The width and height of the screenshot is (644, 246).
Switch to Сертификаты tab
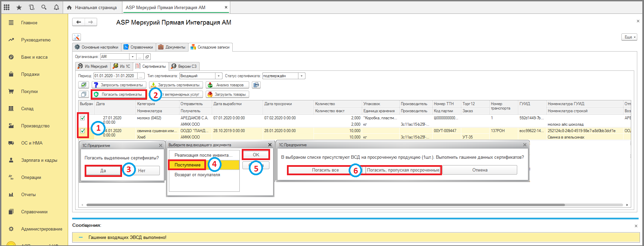151,66
